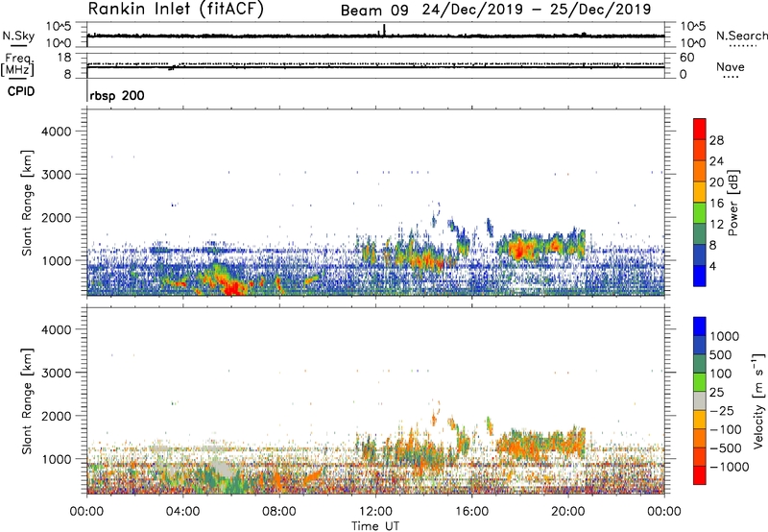Click the '1000' tick on Velocity scale
Screen dimensions: 768x532
pos(725,336)
